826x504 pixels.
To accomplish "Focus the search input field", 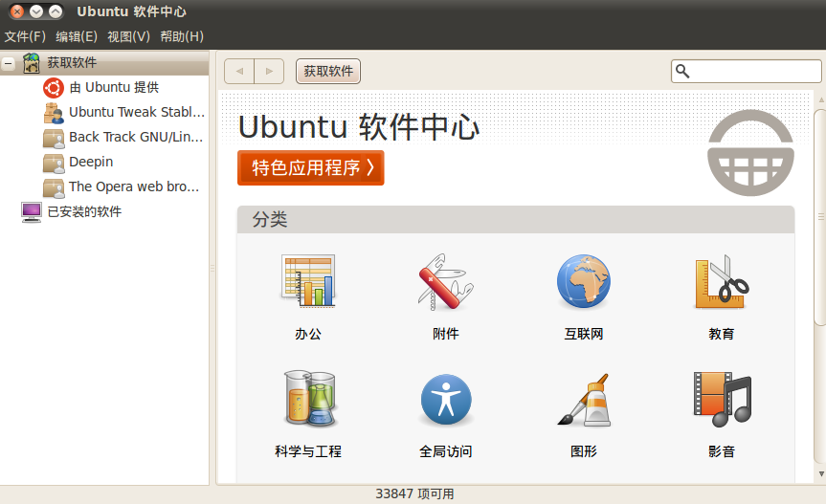I will [x=746, y=71].
